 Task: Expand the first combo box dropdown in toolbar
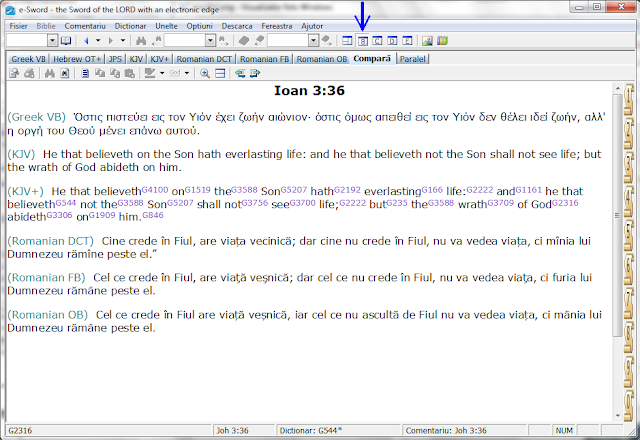(53, 40)
